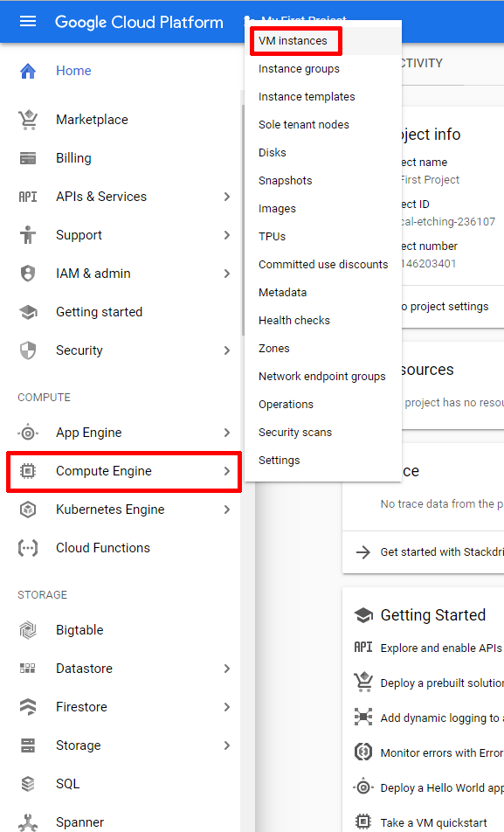This screenshot has height=832, width=504.
Task: Click the Take a VM quickstart link
Action: coord(433,822)
